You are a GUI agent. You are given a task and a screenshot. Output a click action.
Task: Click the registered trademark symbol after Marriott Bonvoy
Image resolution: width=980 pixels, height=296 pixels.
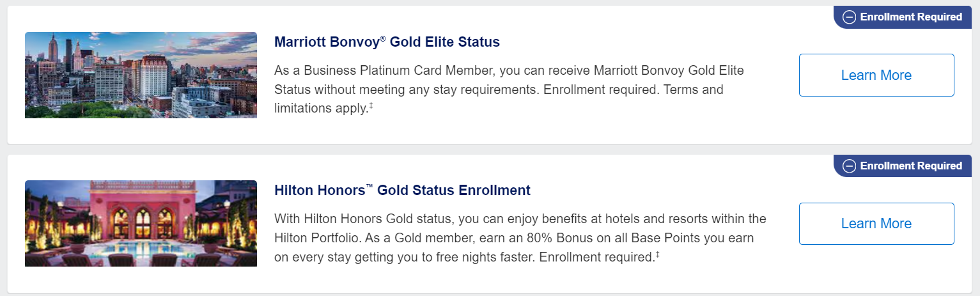click(383, 39)
